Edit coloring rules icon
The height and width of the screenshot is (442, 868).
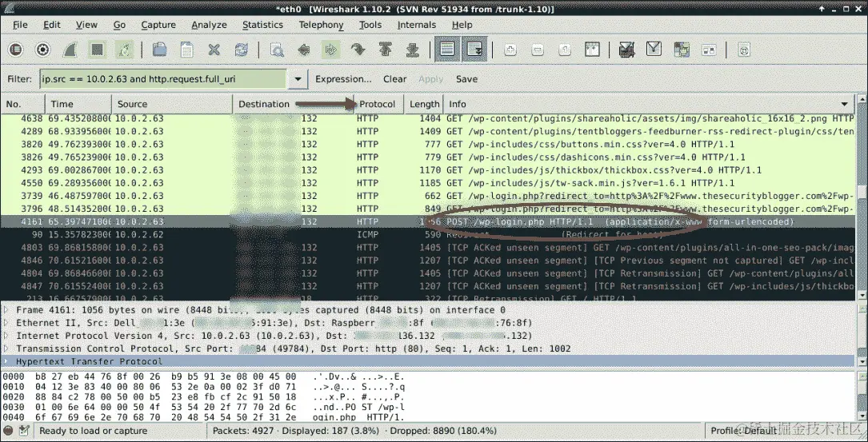point(682,50)
